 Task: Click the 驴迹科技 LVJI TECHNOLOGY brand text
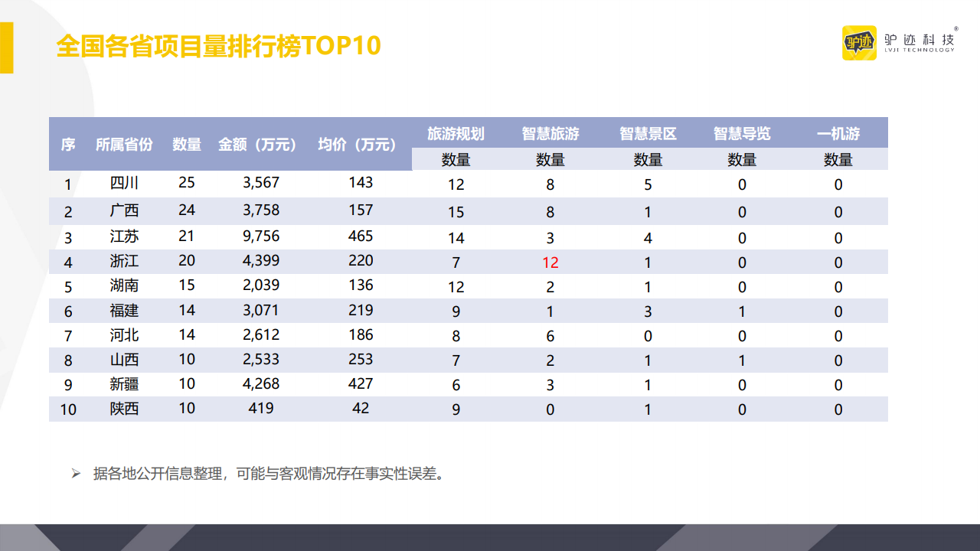[x=919, y=42]
